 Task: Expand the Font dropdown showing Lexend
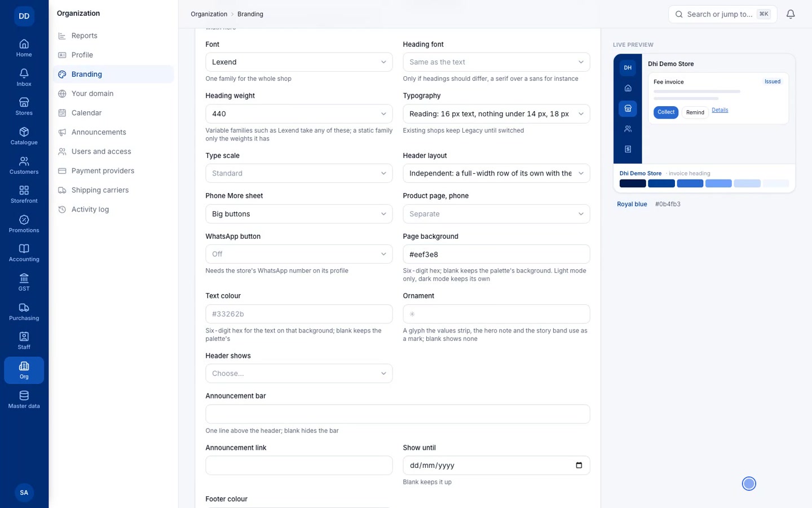click(x=299, y=62)
